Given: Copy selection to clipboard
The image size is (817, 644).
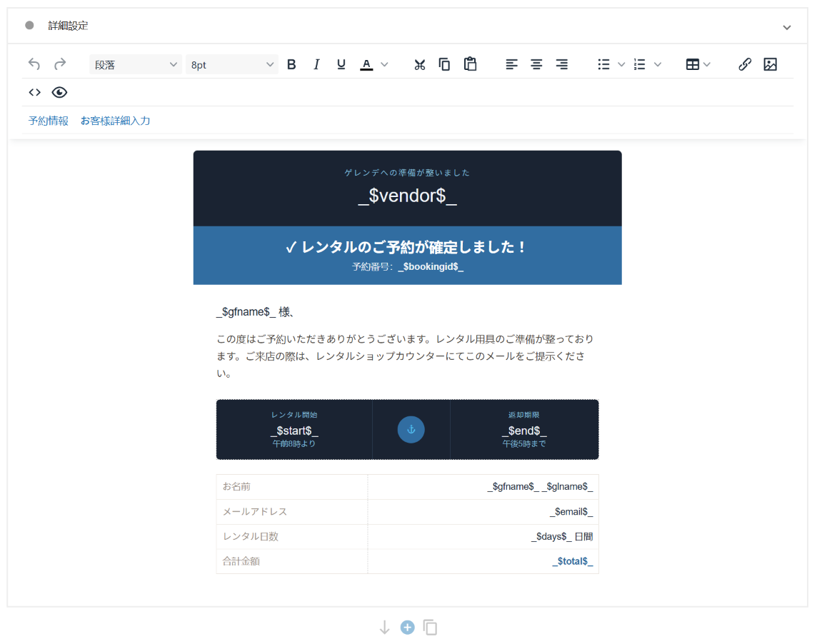Looking at the screenshot, I should (444, 64).
